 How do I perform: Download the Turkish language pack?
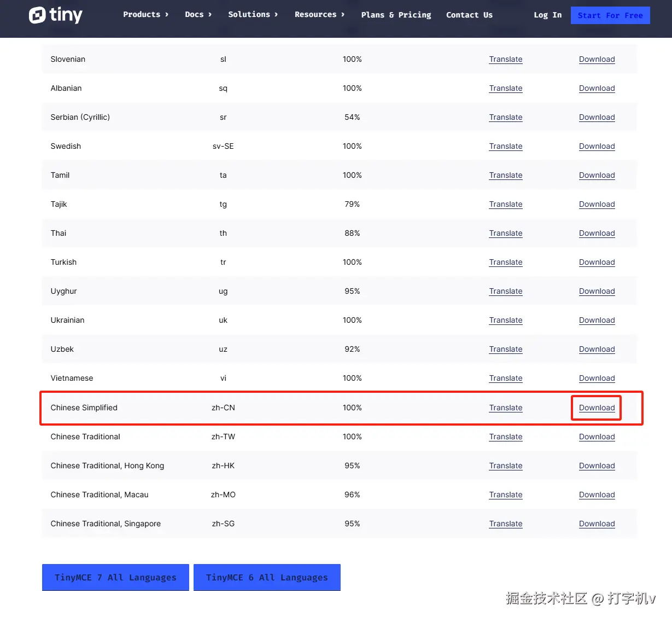[x=597, y=262]
